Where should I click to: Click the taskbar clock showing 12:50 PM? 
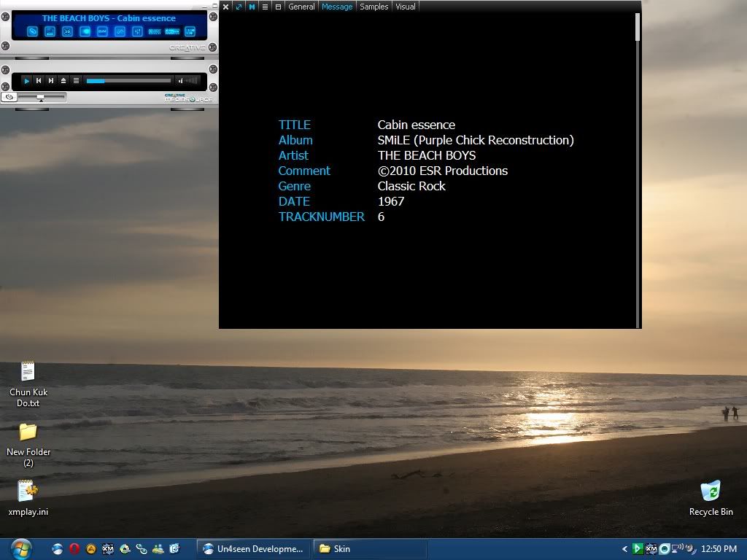(719, 549)
